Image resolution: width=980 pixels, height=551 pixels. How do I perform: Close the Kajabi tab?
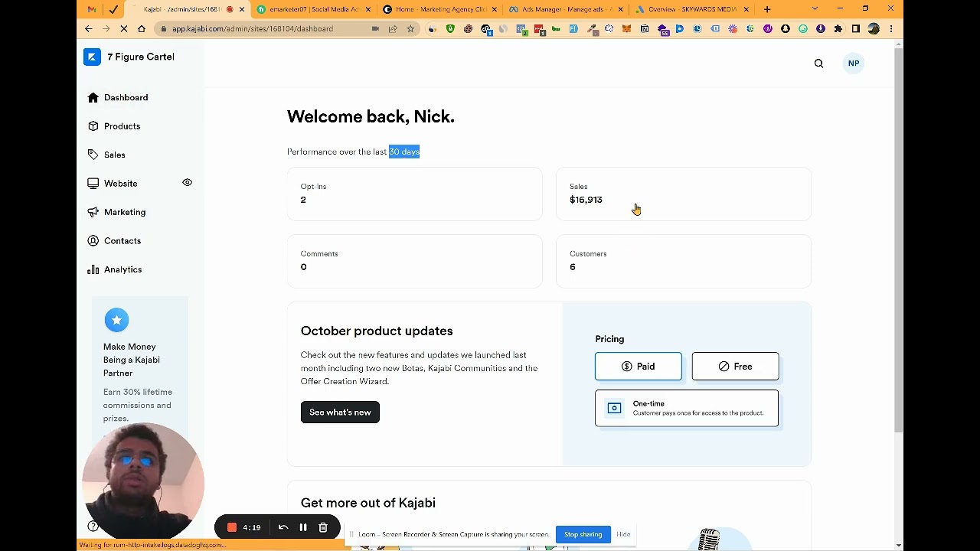click(242, 9)
